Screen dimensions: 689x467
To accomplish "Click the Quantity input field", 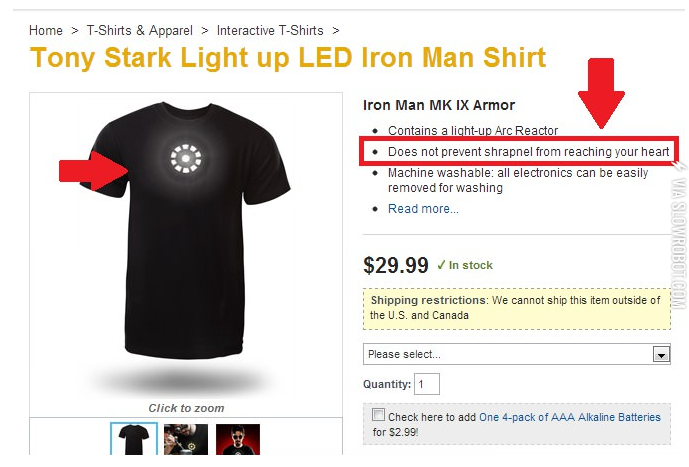I will tap(427, 384).
